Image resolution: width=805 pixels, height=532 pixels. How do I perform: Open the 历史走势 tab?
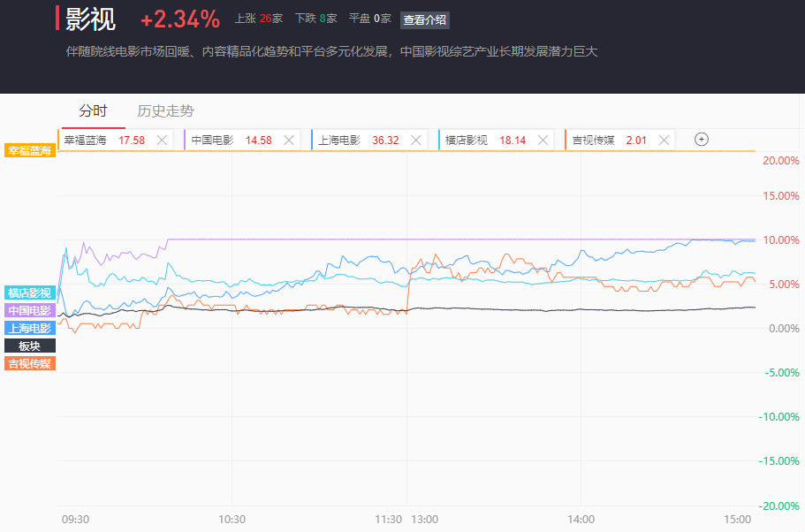point(165,111)
